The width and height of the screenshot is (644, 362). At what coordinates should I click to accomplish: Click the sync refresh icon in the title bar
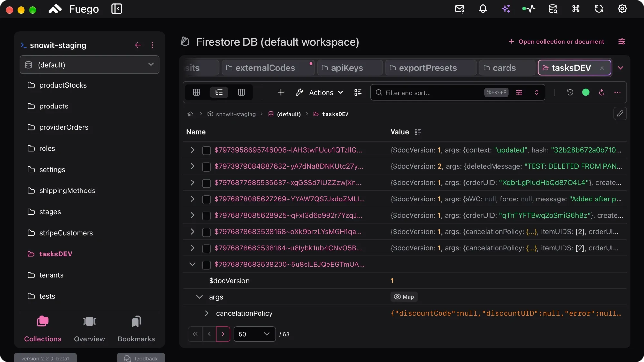(599, 9)
